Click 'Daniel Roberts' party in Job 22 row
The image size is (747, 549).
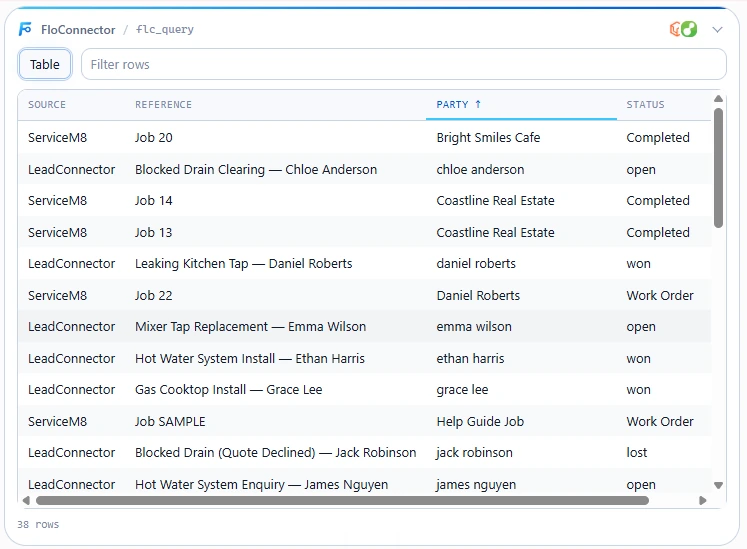pyautogui.click(x=478, y=295)
